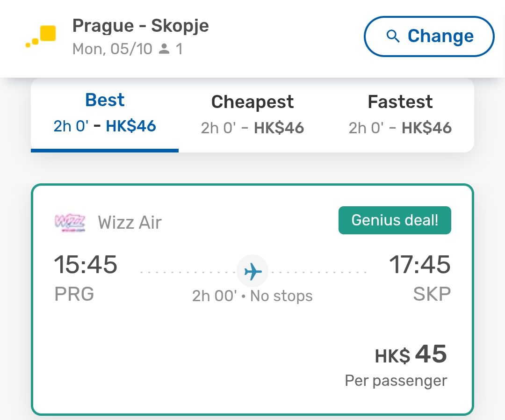Screen dimensions: 505x420
Task: Switch to the Cheapest tab
Action: (252, 115)
